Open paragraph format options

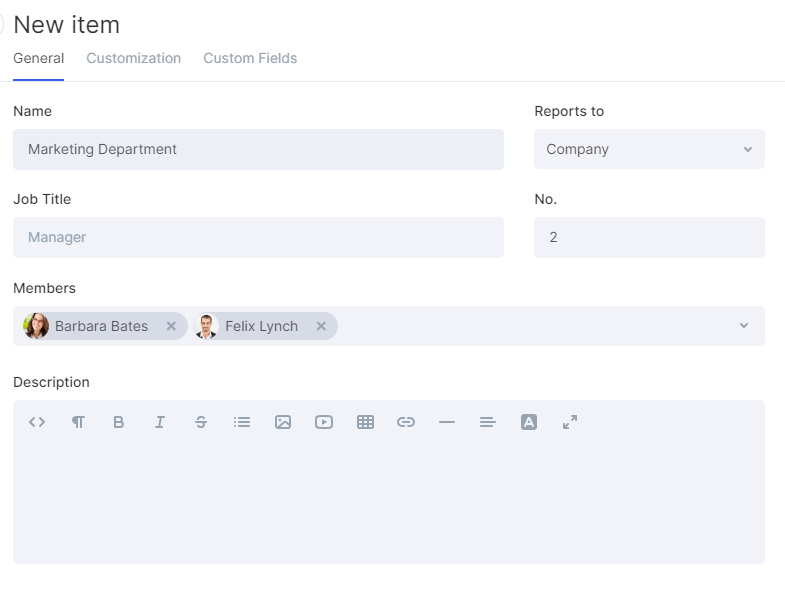[x=78, y=422]
